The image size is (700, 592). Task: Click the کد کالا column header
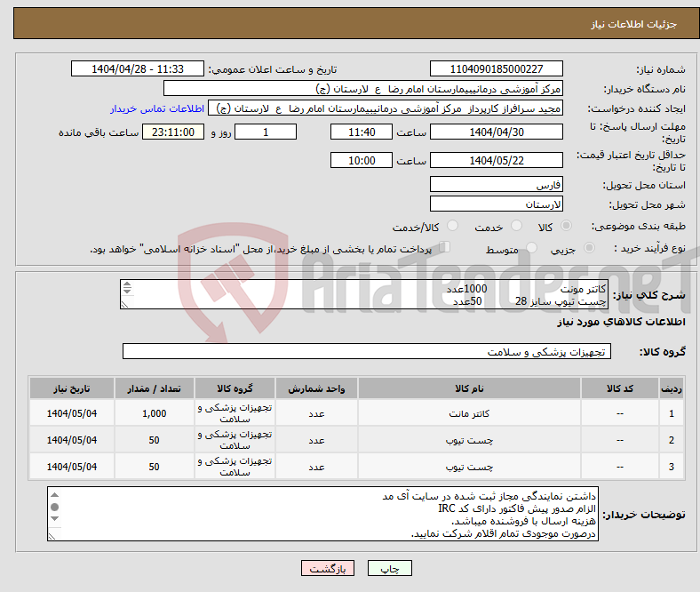[620, 388]
